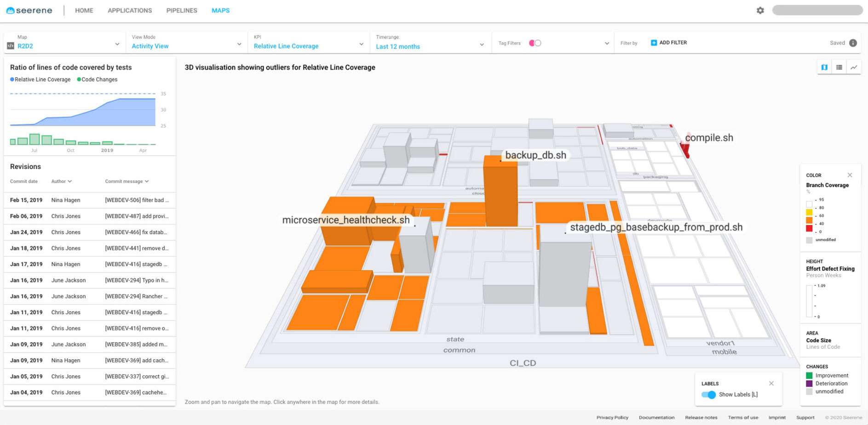Screen dimensions: 868x425
Task: Expand the Tag Filters dropdown arrow
Action: [x=607, y=43]
